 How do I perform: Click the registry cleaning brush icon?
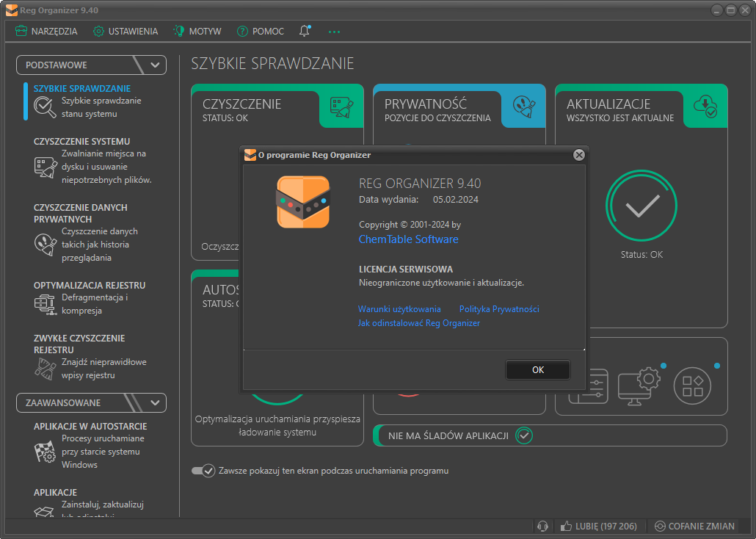[x=46, y=369]
